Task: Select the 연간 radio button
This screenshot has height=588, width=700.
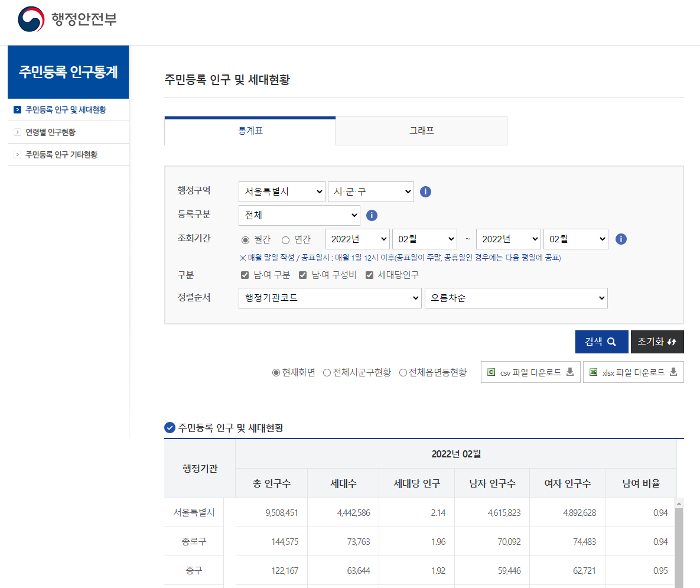Action: (286, 240)
